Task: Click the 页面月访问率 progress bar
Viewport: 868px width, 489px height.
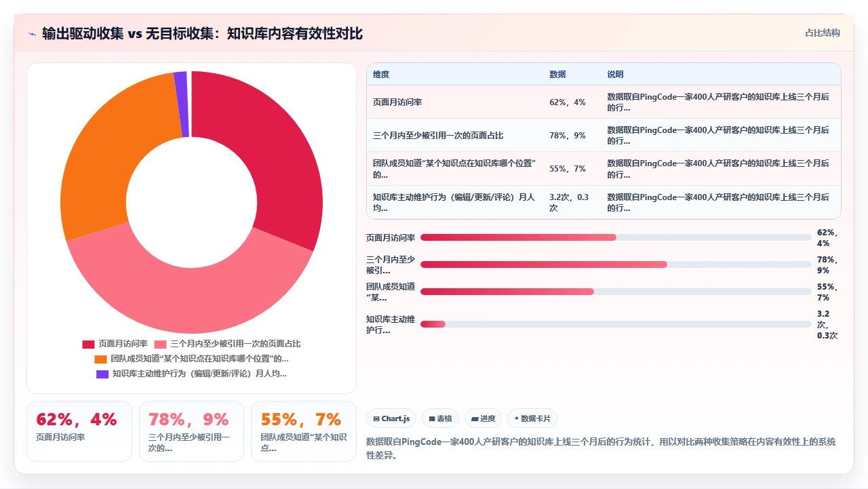Action: (x=616, y=237)
